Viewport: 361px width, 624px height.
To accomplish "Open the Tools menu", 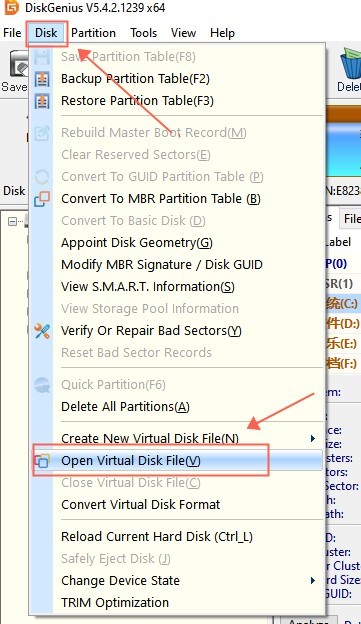I will coord(144,33).
